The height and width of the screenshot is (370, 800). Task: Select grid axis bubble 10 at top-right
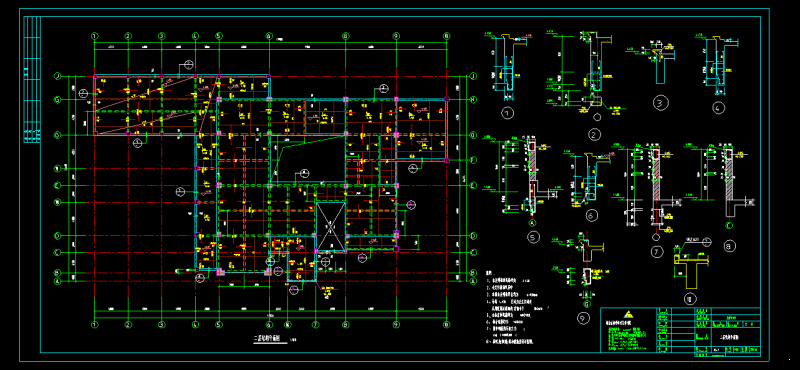447,36
